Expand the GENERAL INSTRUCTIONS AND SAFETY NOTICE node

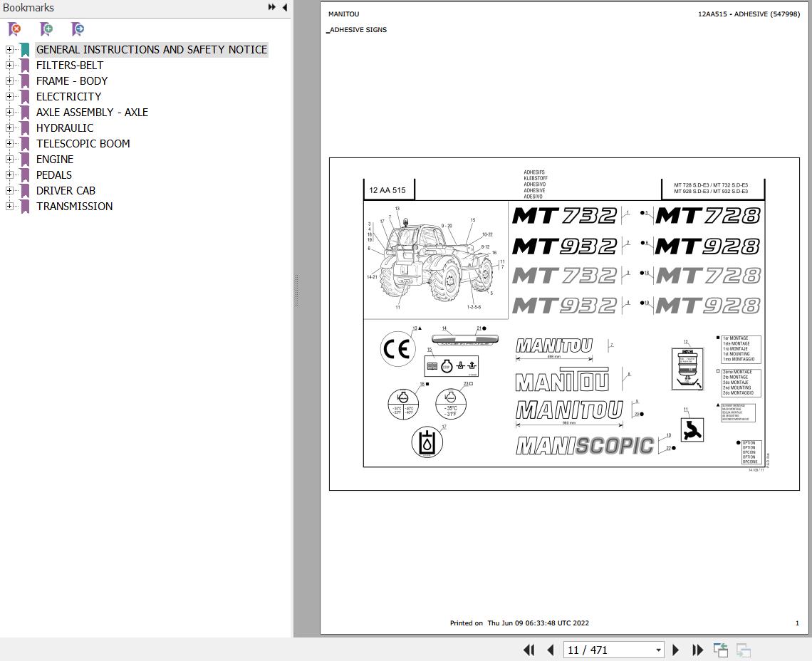pos(9,50)
